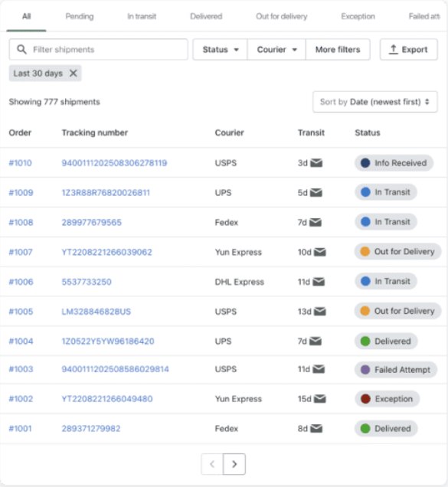Screen dimensions: 448x487
Task: Open tracking number 289977679565
Action: coord(91,222)
